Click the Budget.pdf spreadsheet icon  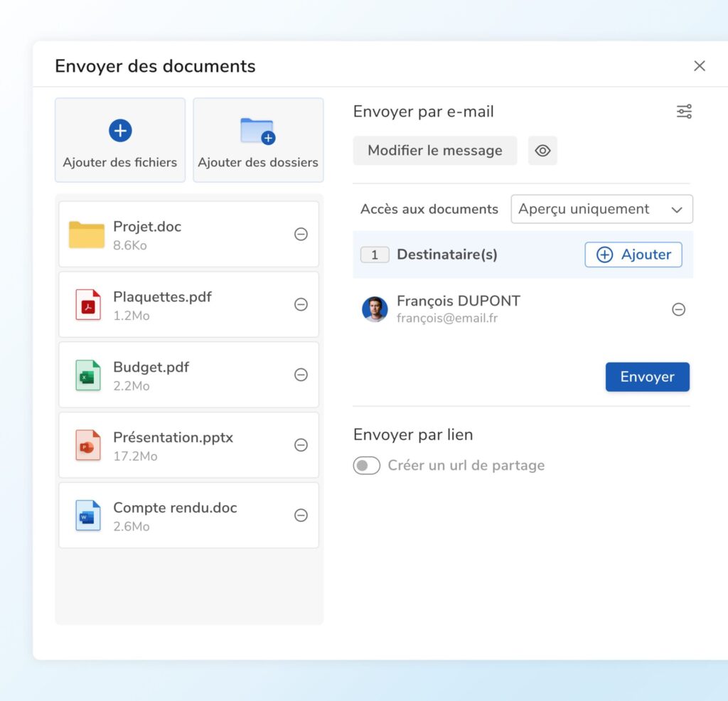[87, 375]
